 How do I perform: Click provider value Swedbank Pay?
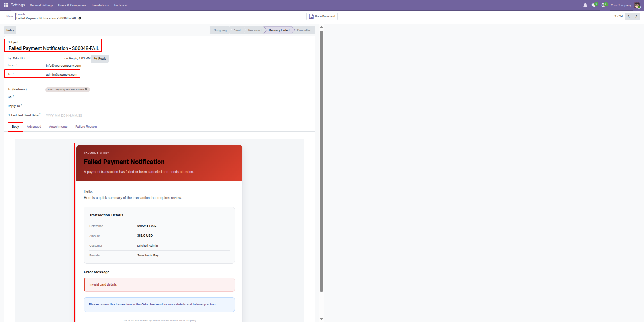coord(148,255)
